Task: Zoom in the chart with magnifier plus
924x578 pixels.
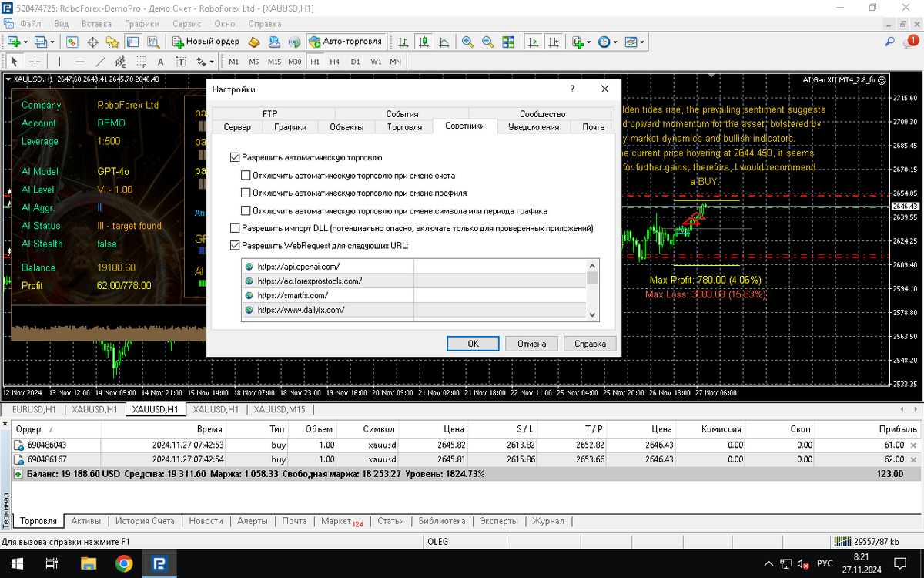Action: coord(468,42)
